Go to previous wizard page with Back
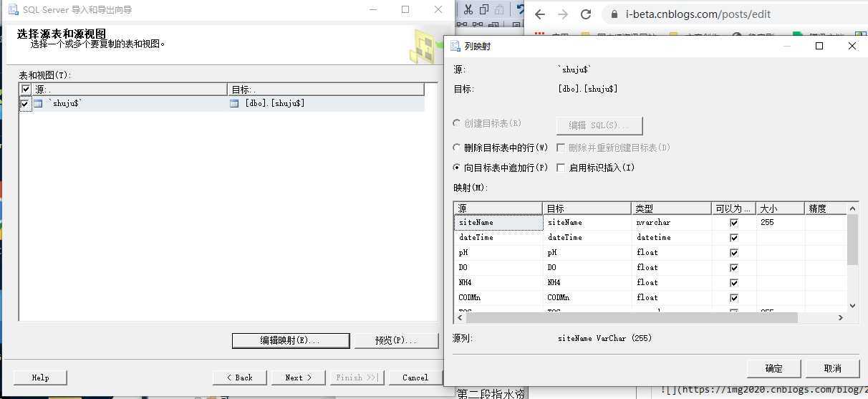Viewport: 868px width, 399px height. coord(240,378)
